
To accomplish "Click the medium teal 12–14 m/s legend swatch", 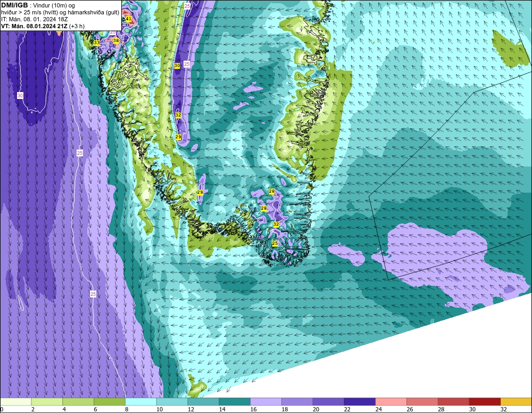I will [203, 402].
